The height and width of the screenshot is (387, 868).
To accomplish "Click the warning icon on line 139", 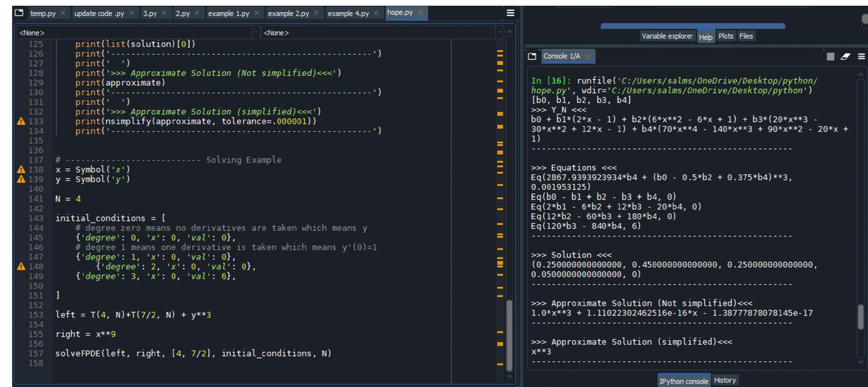I will (21, 179).
